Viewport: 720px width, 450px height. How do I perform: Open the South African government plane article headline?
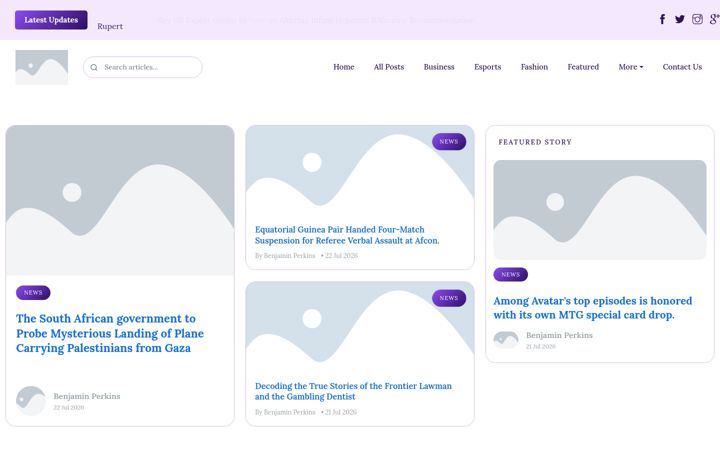click(x=110, y=333)
